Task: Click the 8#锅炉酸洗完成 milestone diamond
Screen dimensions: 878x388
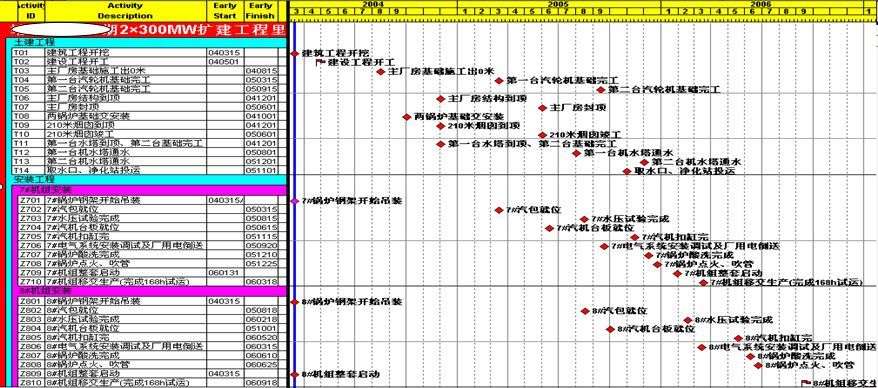Action: [750, 356]
